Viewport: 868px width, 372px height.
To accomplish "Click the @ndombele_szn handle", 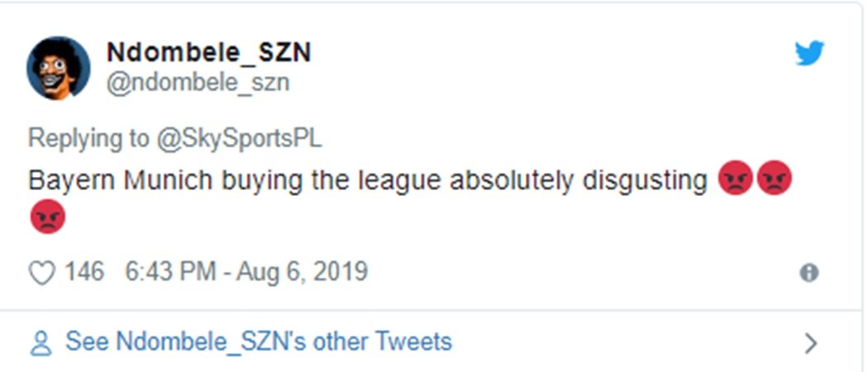I will pyautogui.click(x=198, y=83).
